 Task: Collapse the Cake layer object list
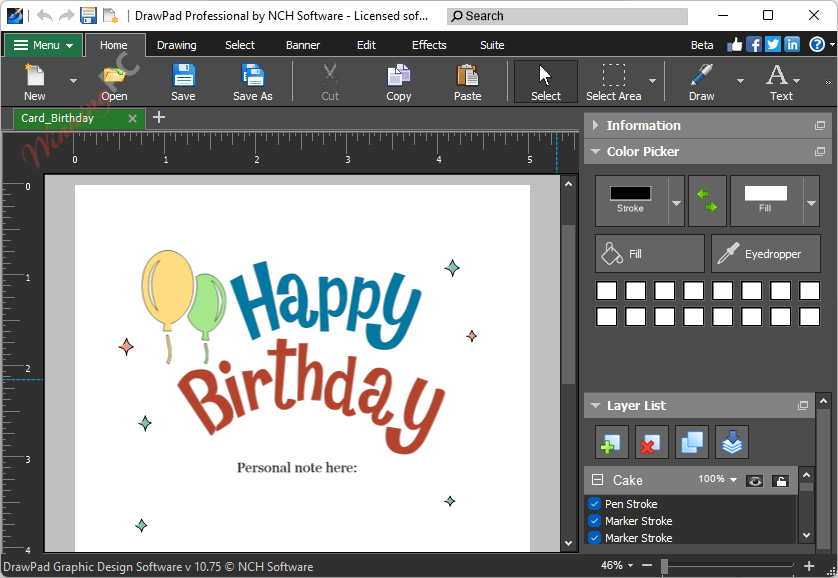598,480
